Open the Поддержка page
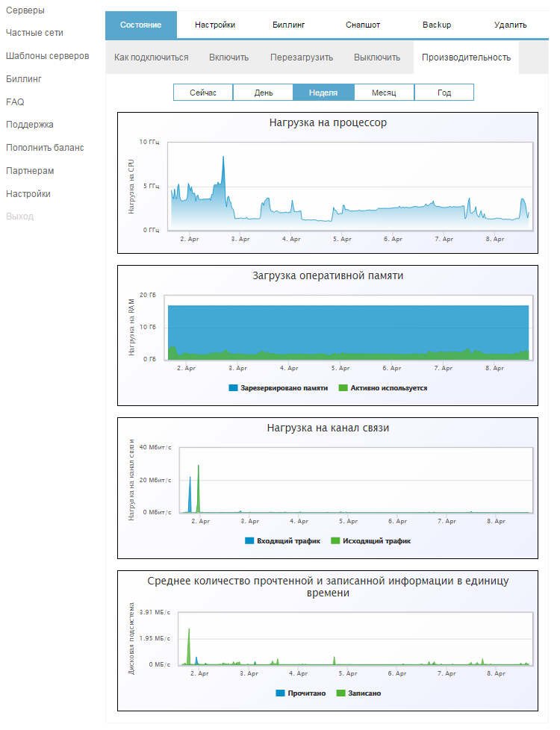The width and height of the screenshot is (560, 730). click(x=29, y=125)
